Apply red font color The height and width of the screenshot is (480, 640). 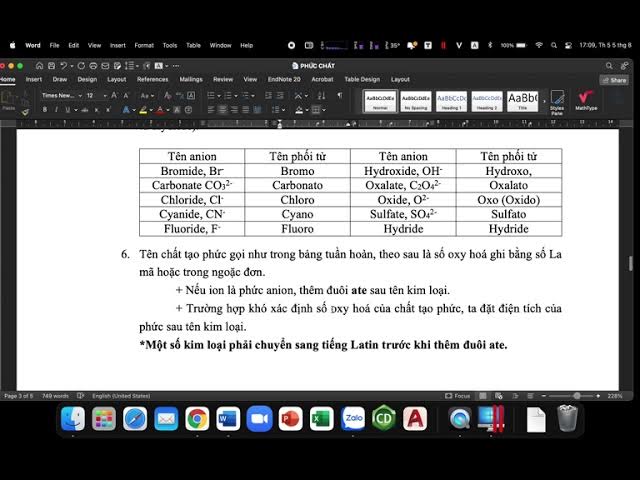tap(160, 110)
